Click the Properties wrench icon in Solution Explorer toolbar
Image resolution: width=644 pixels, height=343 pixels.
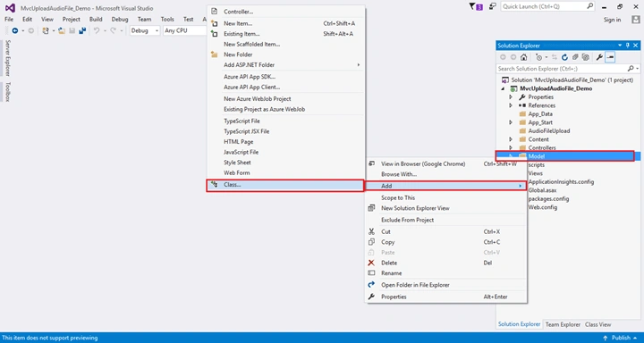click(599, 57)
